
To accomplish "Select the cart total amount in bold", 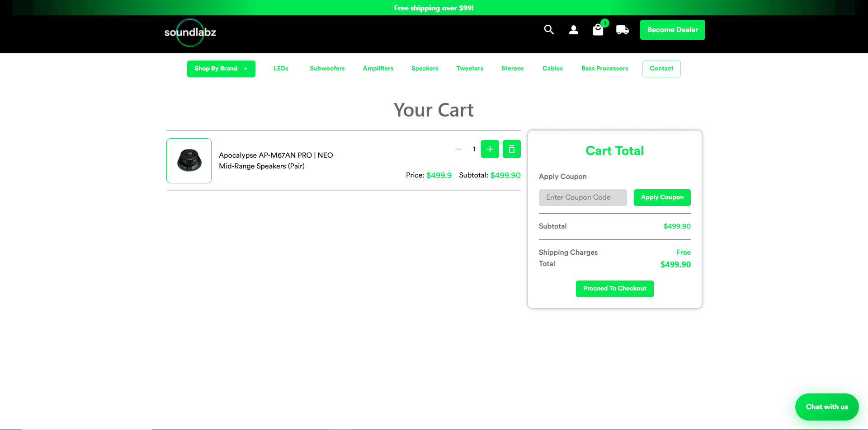I will click(x=675, y=265).
